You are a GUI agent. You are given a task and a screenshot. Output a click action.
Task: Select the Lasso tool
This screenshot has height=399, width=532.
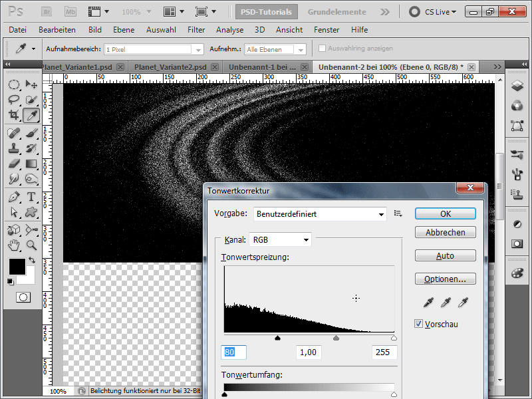click(x=13, y=99)
